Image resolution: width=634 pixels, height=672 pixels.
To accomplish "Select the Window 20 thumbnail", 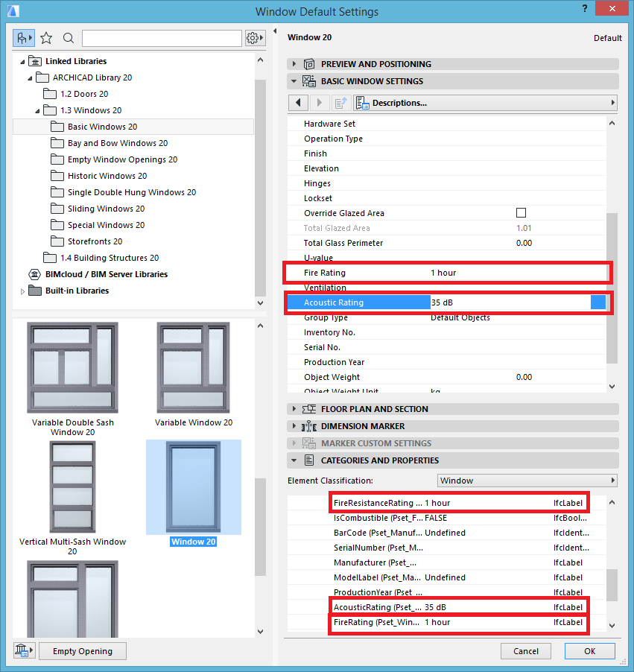I will pyautogui.click(x=194, y=486).
